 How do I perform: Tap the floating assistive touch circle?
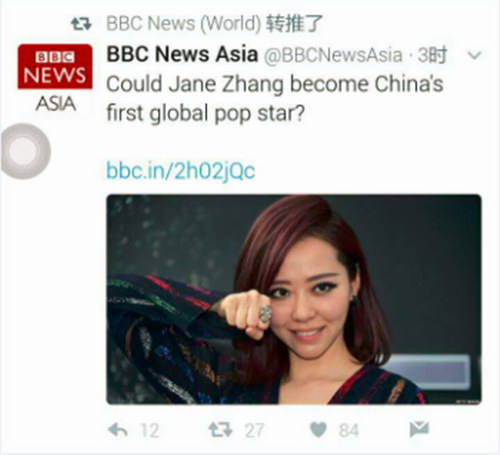pos(26,151)
